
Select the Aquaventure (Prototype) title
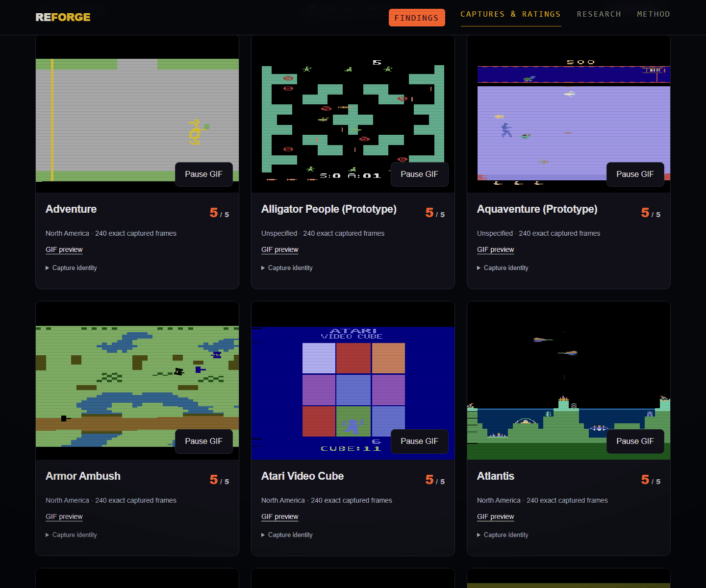pyautogui.click(x=537, y=209)
